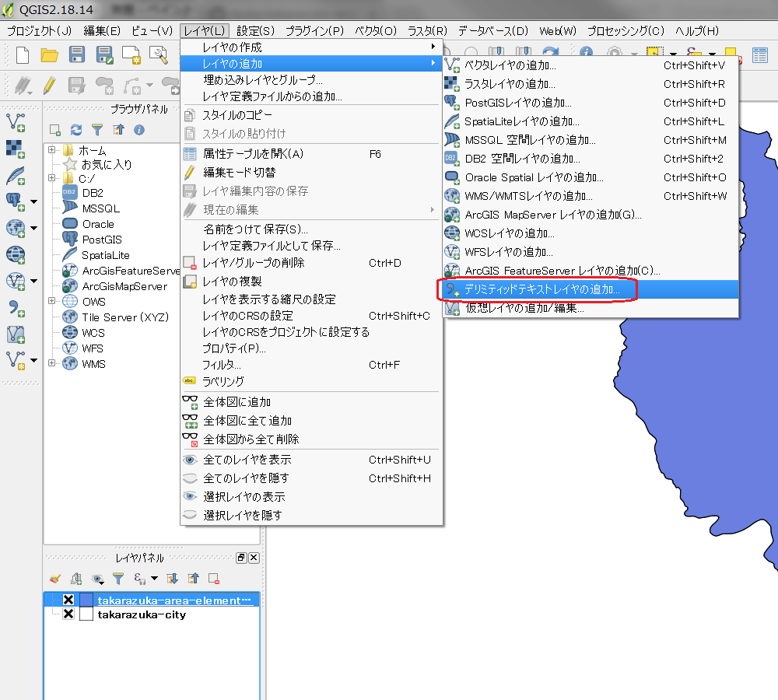778x700 pixels.
Task: Click blue symbol swatch of takarazuka-area-element layer
Action: point(86,600)
